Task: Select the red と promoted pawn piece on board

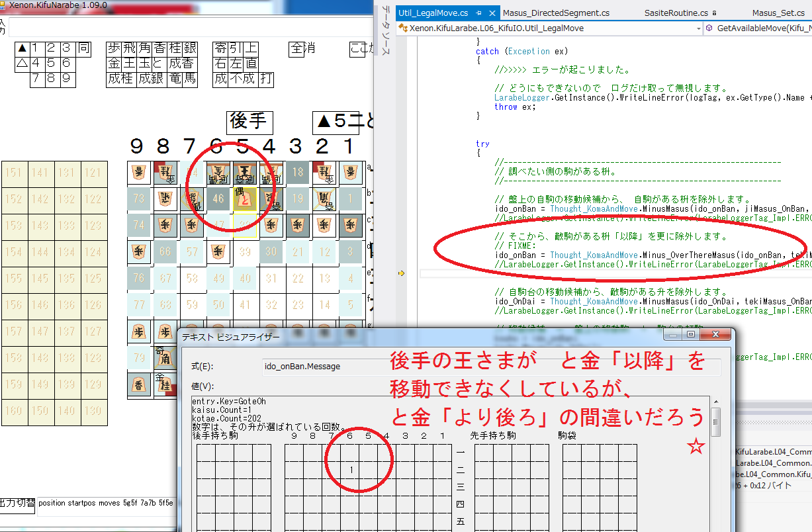Action: click(244, 199)
